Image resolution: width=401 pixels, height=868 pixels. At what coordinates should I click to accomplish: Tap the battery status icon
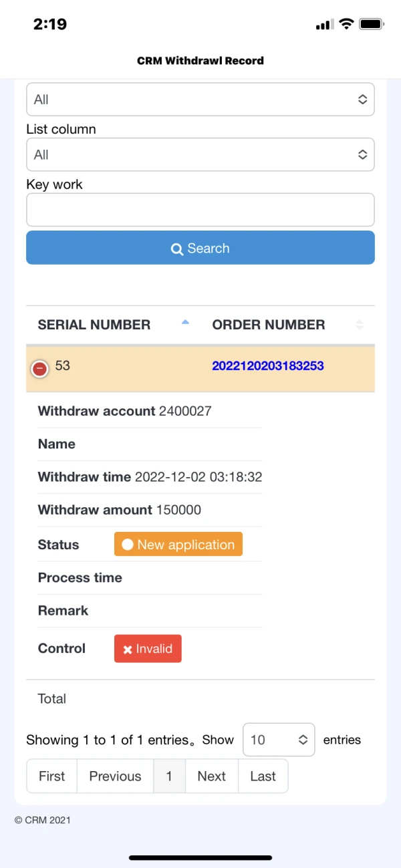(371, 24)
